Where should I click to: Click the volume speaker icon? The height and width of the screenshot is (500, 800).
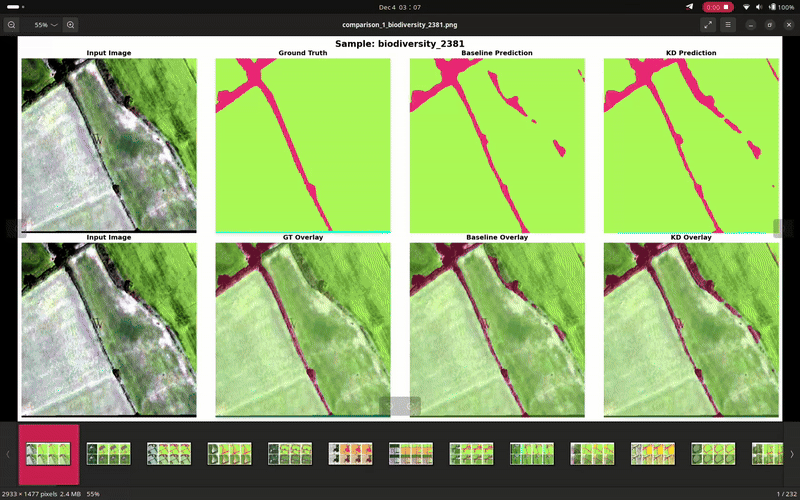coord(760,7)
